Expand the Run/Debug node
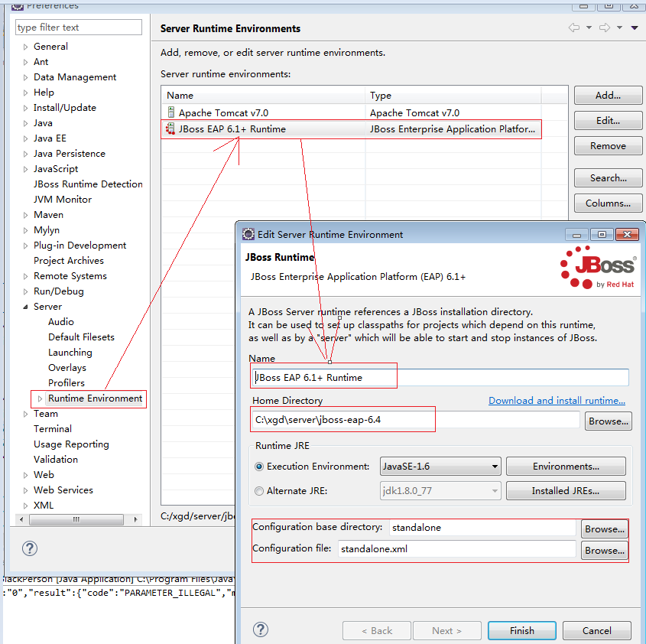Viewport: 646px width, 644px height. [25, 291]
